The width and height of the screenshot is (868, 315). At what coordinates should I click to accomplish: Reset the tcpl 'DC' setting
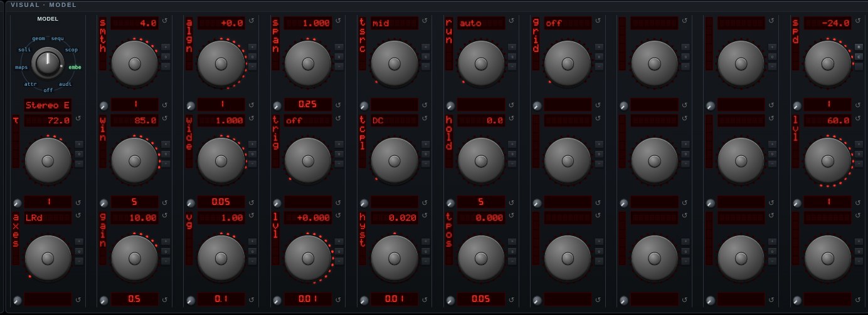point(424,118)
